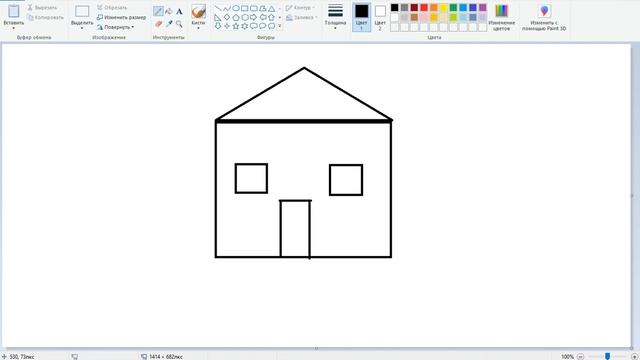Choose the Up arrow shape

(272, 17)
